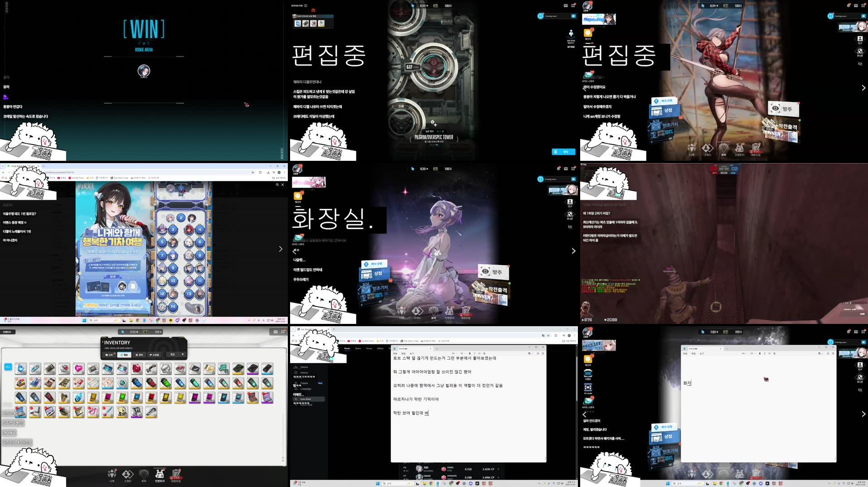The width and height of the screenshot is (868, 487).
Task: Open the 등급 grade dropdown in inventory
Action: point(175,354)
